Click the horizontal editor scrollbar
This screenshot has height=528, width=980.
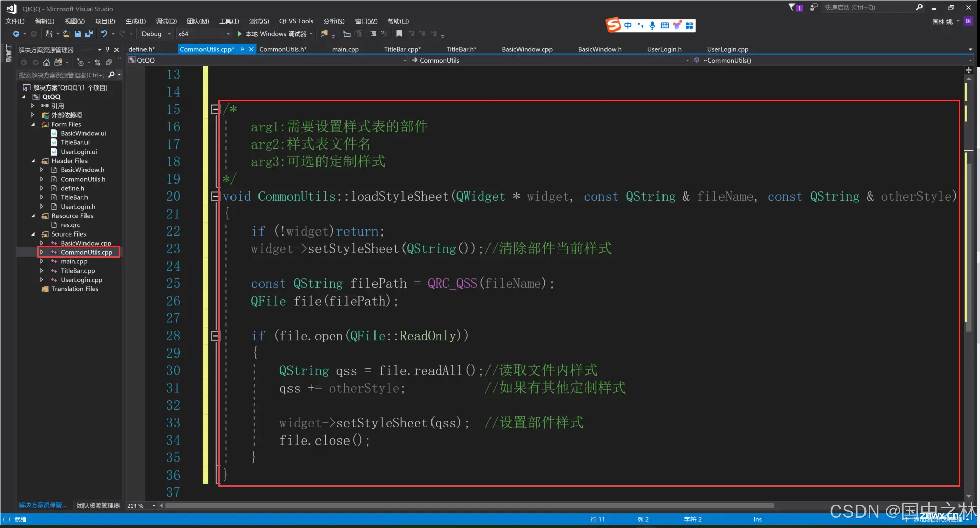(x=469, y=506)
